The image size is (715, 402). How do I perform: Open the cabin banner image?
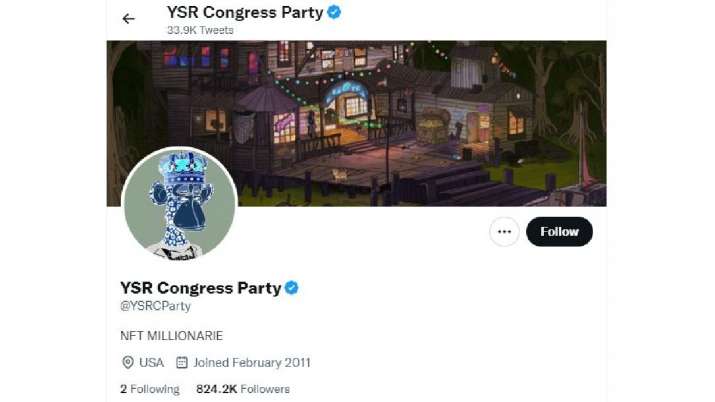pyautogui.click(x=357, y=124)
